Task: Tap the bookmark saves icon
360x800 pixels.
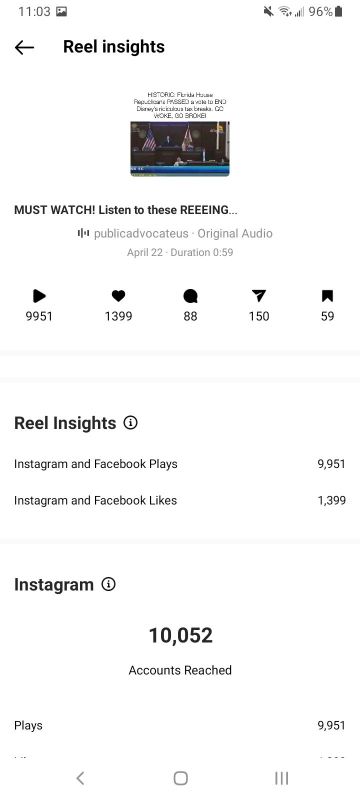Action: point(327,296)
